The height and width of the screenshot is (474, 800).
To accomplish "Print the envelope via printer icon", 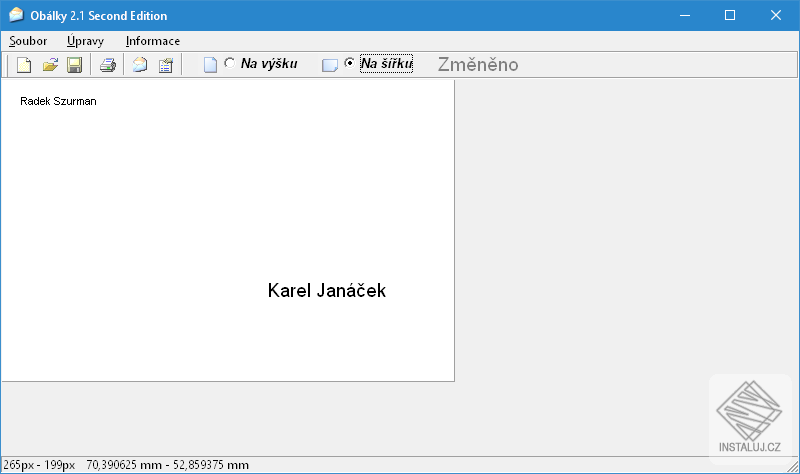I will [108, 65].
